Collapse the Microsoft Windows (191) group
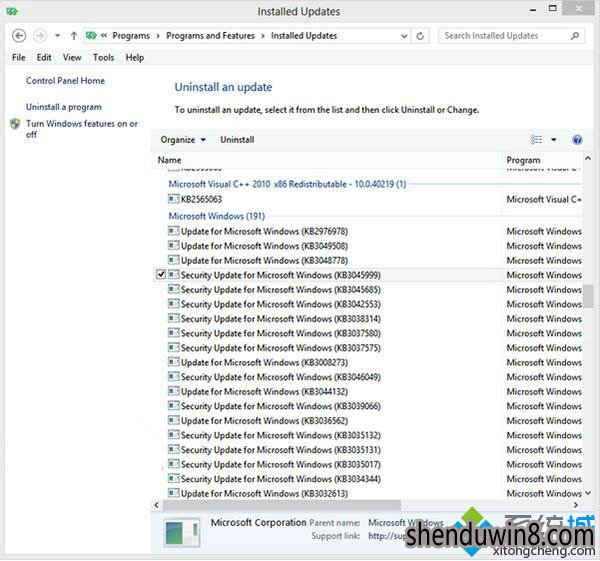Image resolution: width=600 pixels, height=561 pixels. 217,217
